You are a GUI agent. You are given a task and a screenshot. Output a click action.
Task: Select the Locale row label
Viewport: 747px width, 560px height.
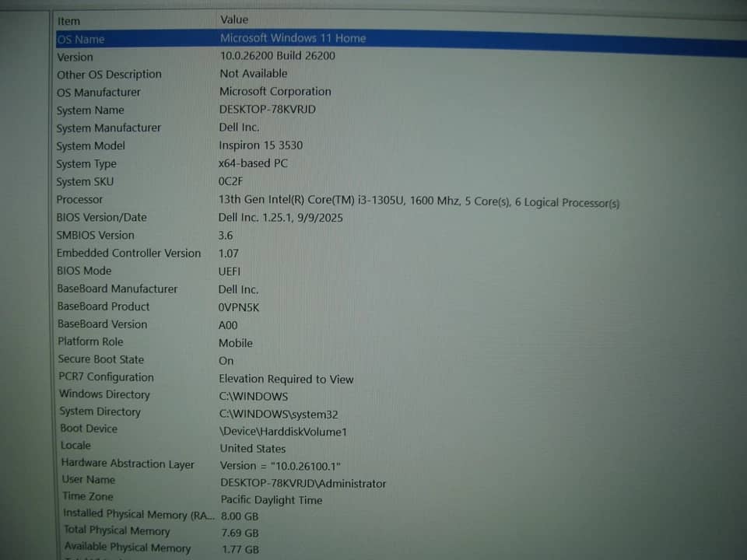coord(75,446)
